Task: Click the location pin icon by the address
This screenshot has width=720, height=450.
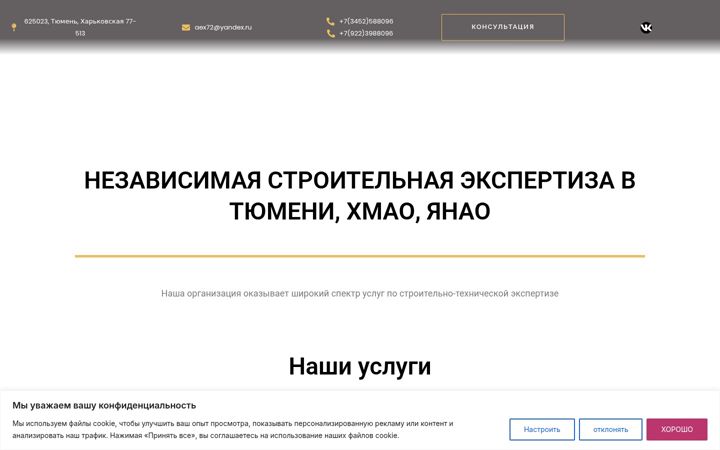Action: click(14, 27)
